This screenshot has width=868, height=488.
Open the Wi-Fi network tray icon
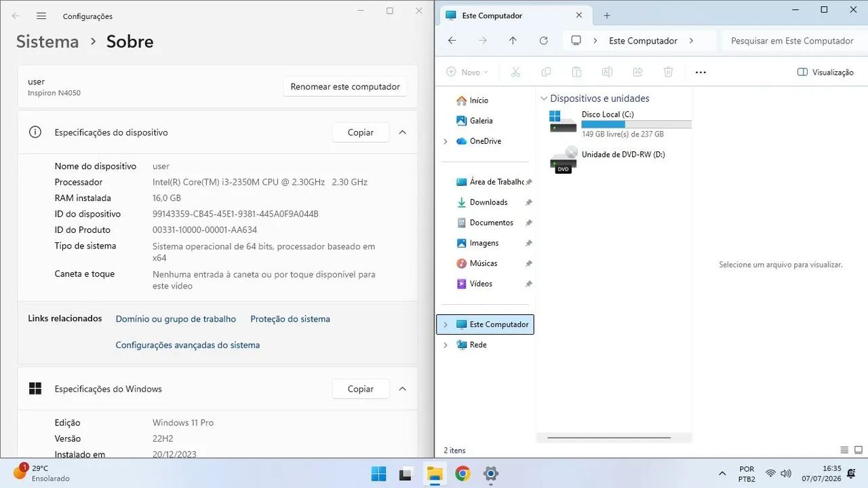point(770,473)
